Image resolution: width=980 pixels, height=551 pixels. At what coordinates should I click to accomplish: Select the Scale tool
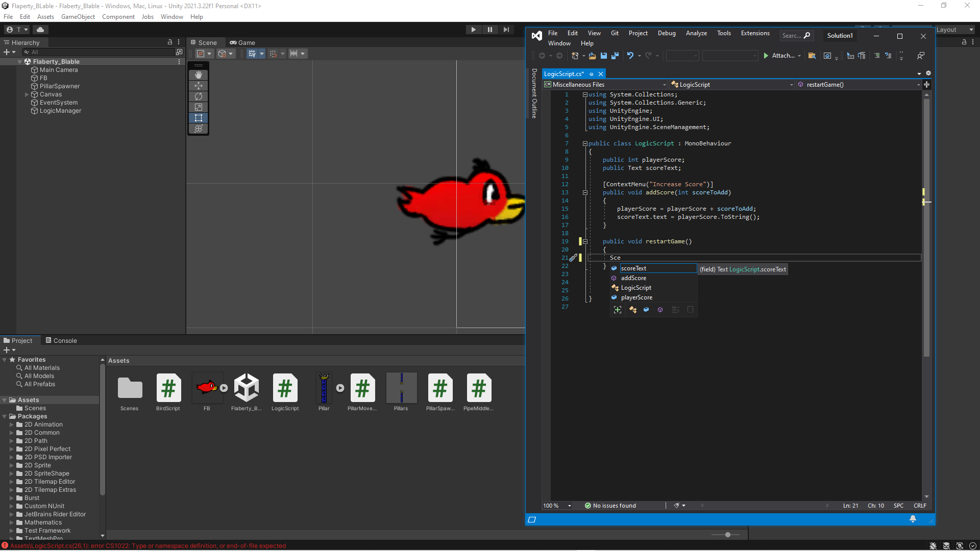click(198, 107)
